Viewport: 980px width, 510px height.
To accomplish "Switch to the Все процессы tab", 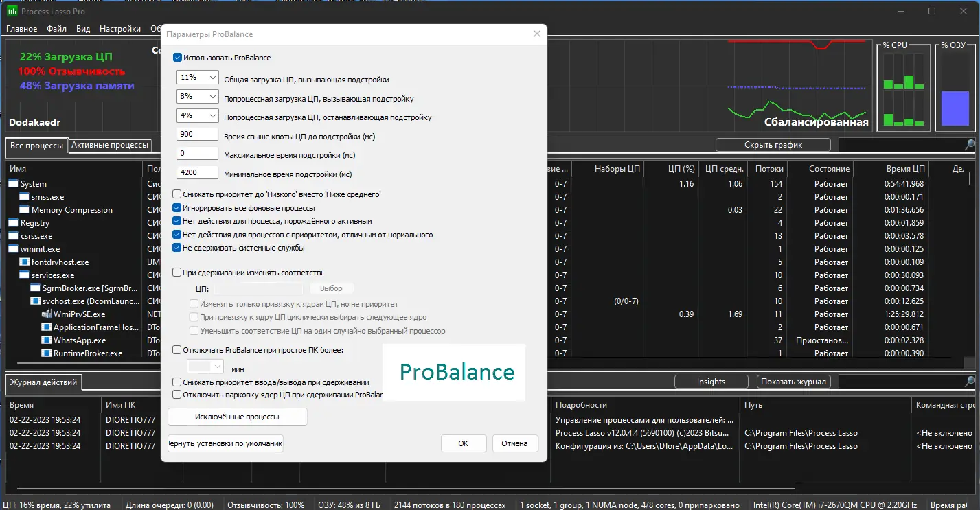I will 37,146.
